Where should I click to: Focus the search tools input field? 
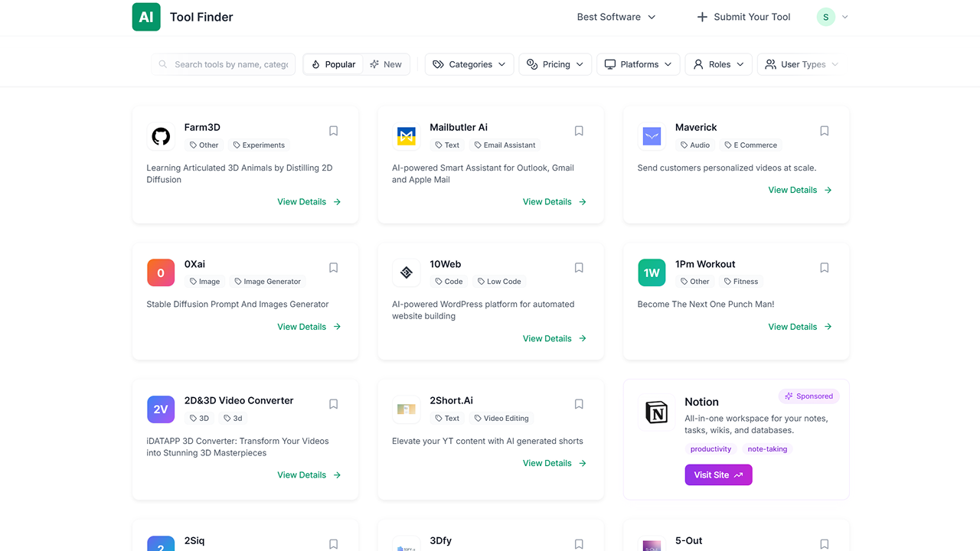coord(230,64)
